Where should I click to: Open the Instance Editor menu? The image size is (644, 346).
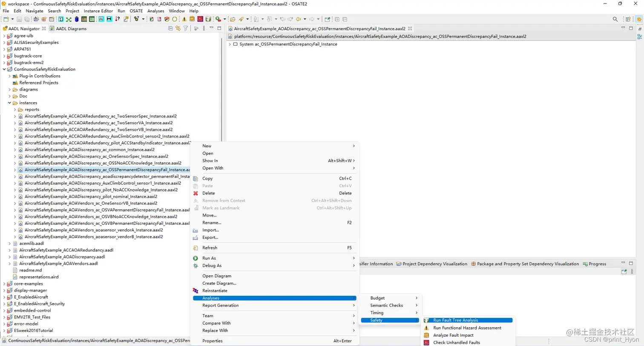[98, 11]
